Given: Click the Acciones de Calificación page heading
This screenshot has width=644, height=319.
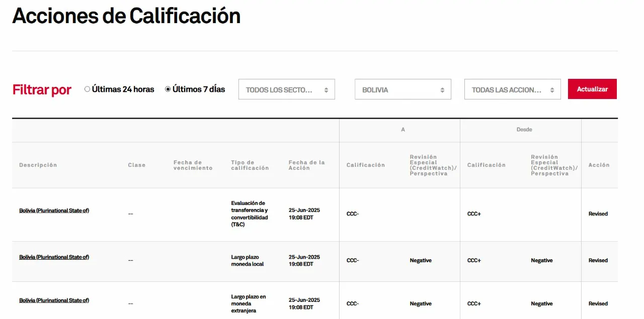Looking at the screenshot, I should (126, 16).
